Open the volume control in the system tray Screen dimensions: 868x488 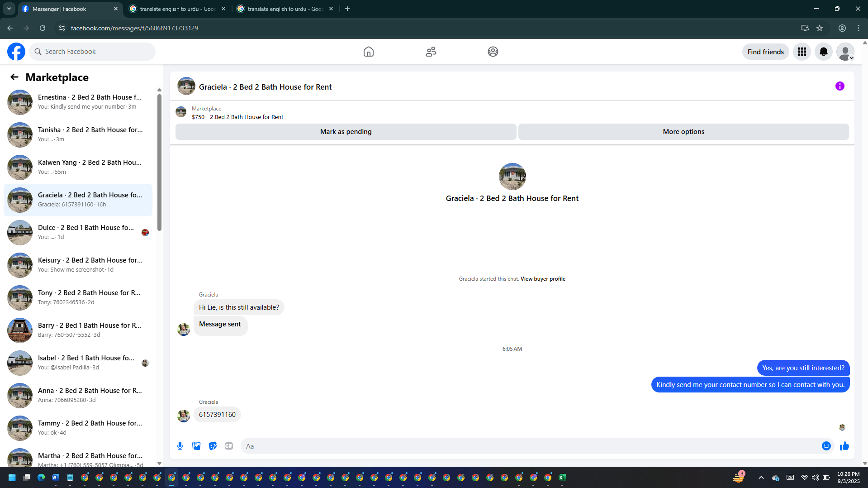(815, 478)
